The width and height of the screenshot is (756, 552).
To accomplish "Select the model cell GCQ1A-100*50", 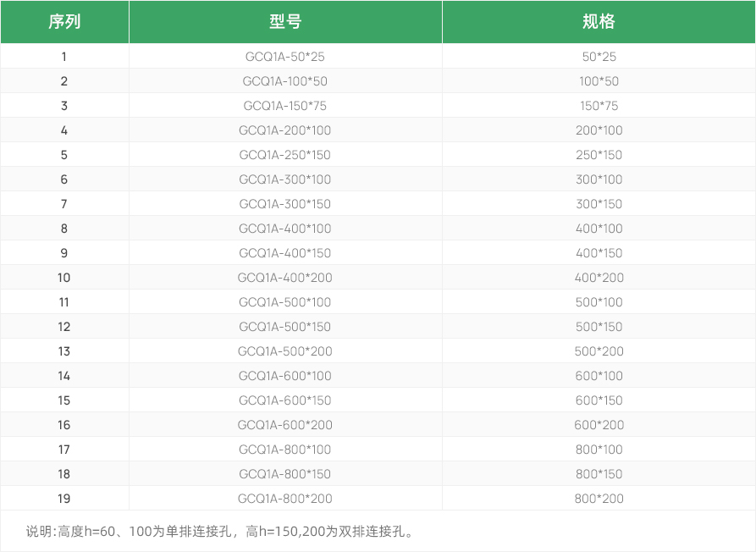I will 285,81.
